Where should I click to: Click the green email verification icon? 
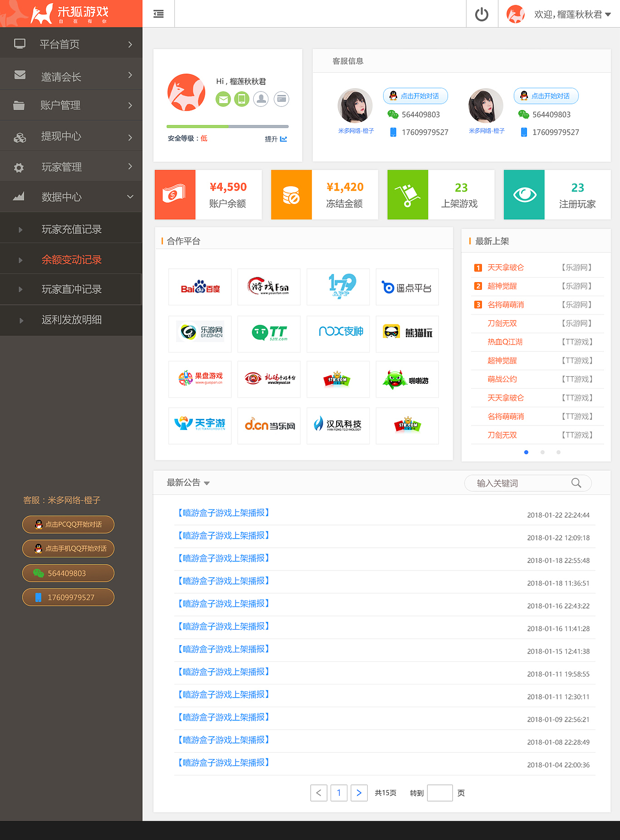pos(223,99)
